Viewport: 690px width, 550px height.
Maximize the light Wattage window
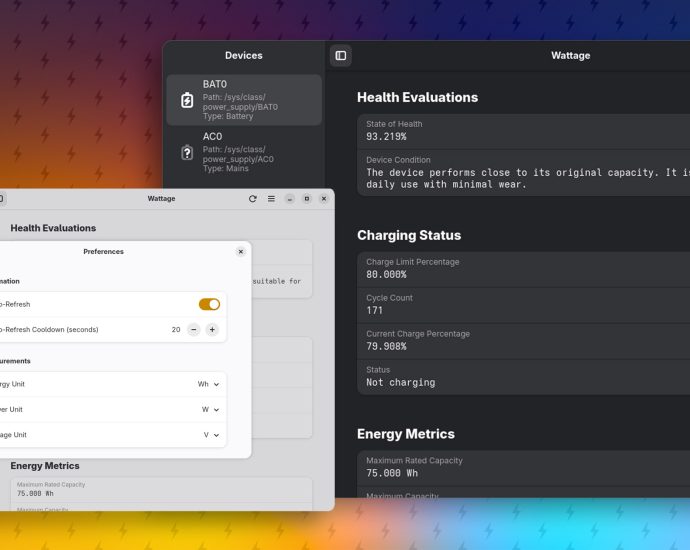point(307,199)
